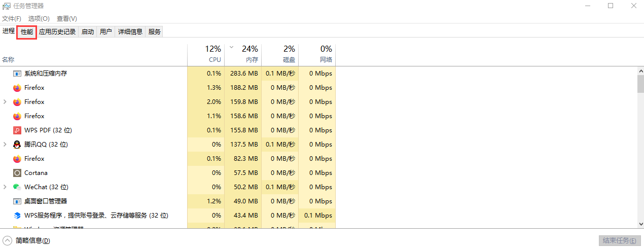Screen dimensions: 644x248
Task: Click the 桌面窗口管理器 process icon
Action: 17,201
